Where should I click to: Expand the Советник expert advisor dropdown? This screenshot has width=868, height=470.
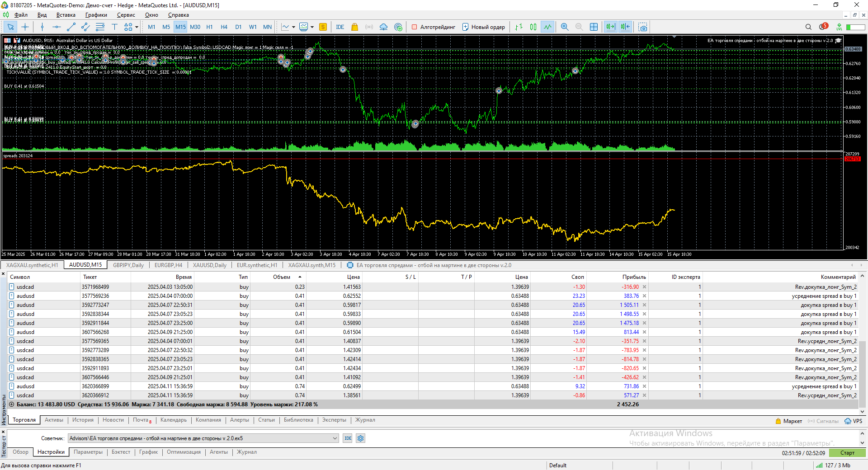(335, 438)
